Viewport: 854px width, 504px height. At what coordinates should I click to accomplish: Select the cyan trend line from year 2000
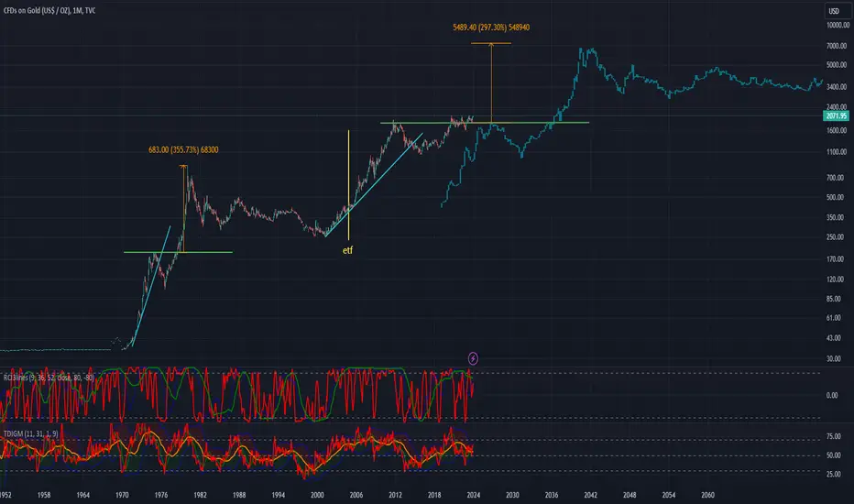tap(374, 184)
